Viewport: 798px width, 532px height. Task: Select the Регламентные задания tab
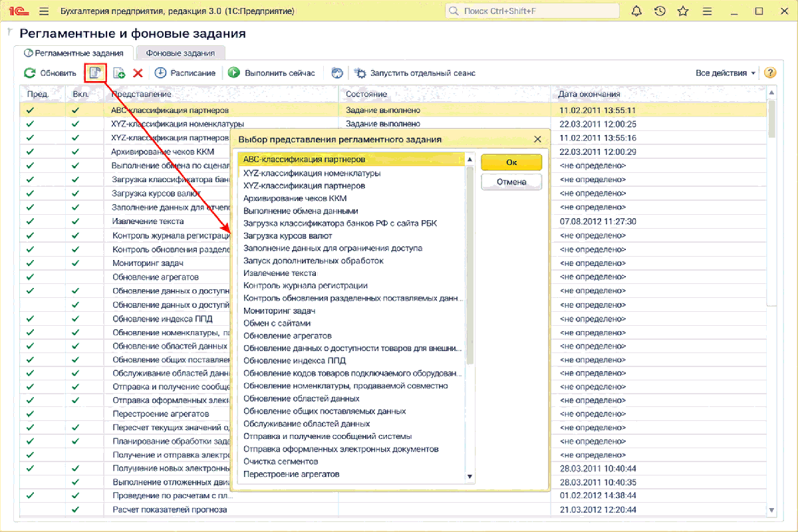(x=74, y=53)
